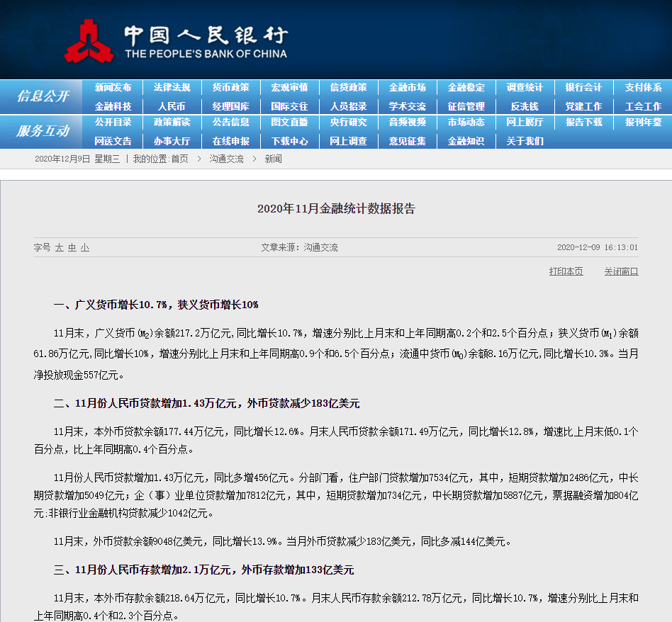
Task: Select small font size 小
Action: (85, 248)
